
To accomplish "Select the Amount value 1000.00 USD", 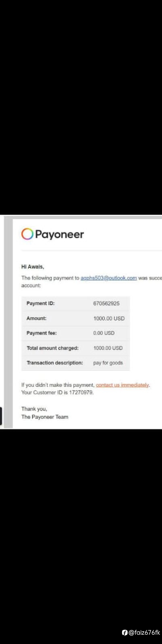I will (x=109, y=318).
